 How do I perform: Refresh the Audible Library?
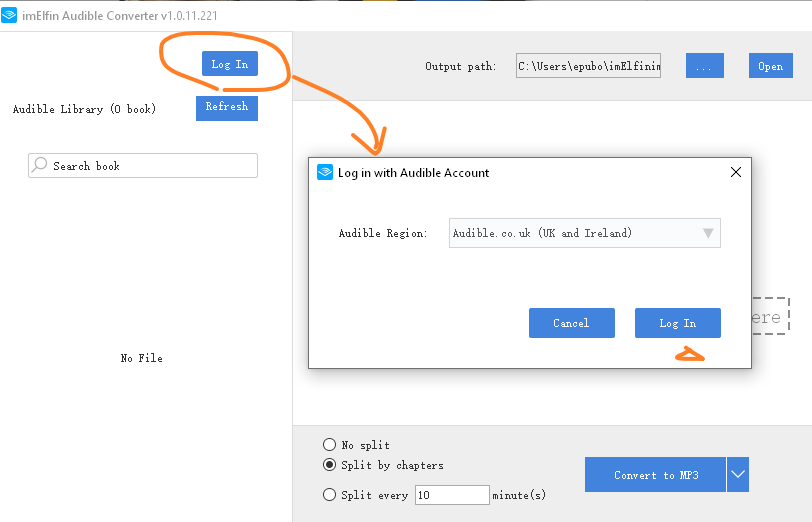click(227, 108)
